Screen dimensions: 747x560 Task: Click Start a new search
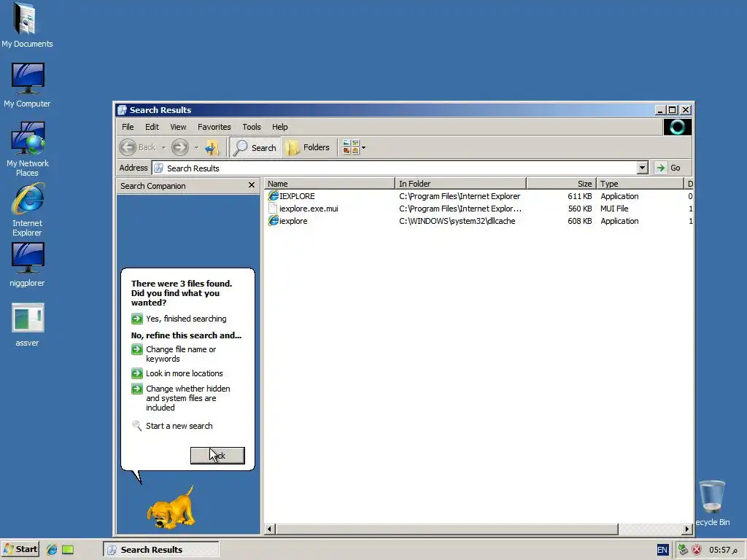pyautogui.click(x=172, y=426)
